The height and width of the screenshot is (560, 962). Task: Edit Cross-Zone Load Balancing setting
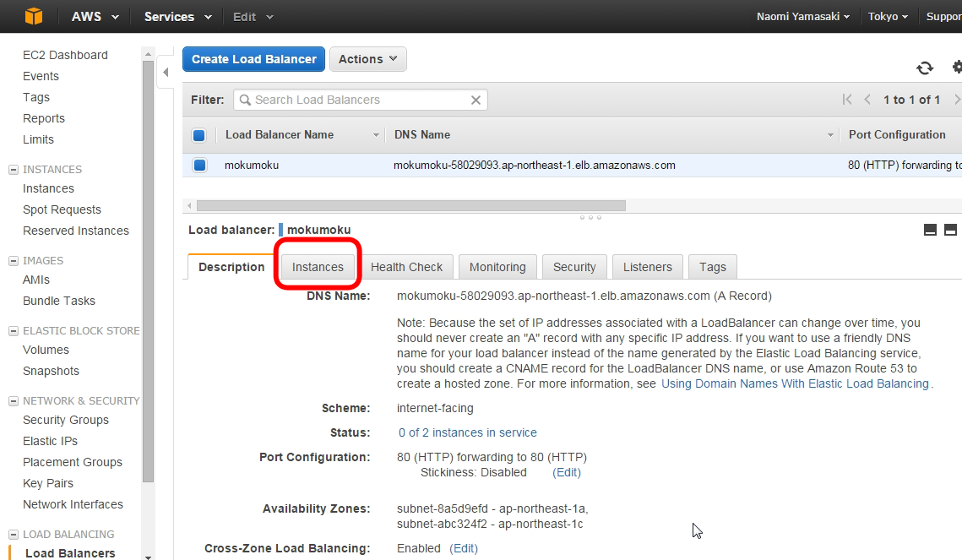tap(463, 548)
